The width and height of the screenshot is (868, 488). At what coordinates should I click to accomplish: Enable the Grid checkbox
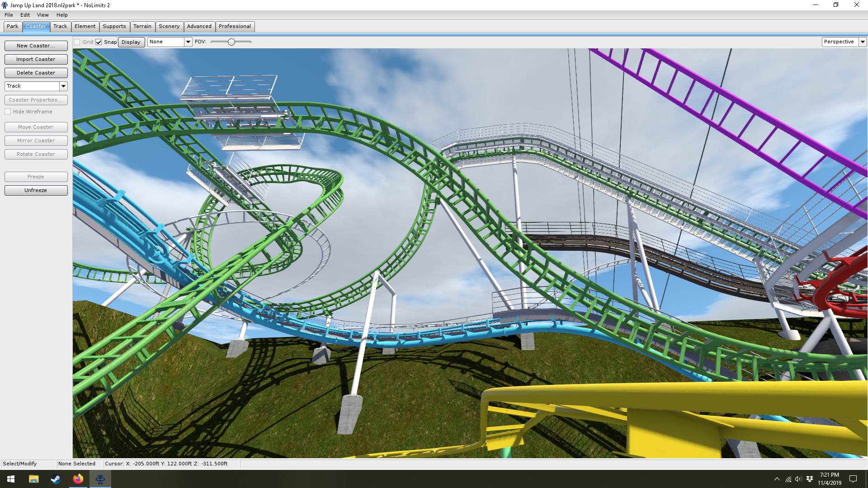click(77, 42)
